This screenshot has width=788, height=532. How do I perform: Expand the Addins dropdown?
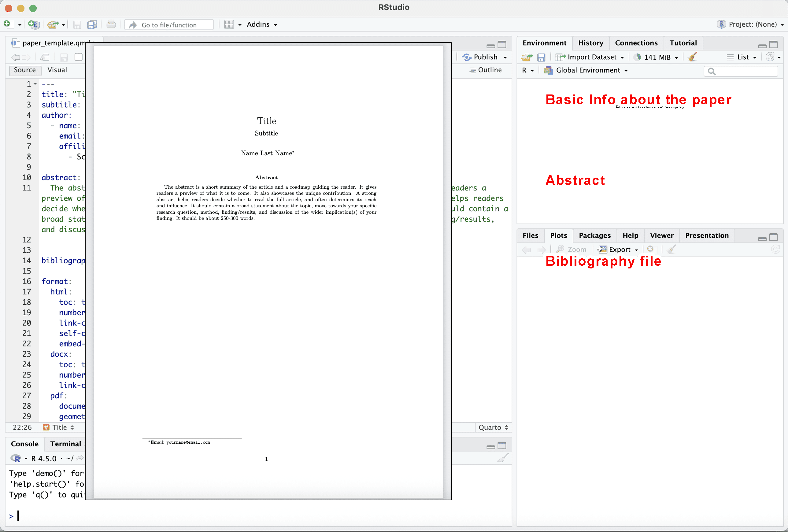(262, 24)
